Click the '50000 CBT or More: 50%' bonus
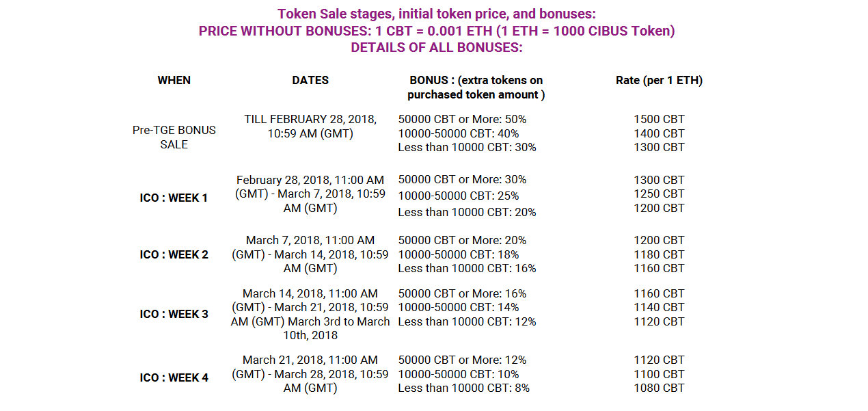This screenshot has width=868, height=411. 462,119
